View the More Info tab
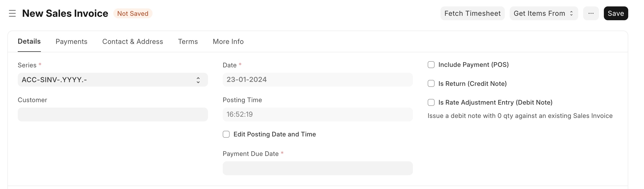The image size is (644, 189). [228, 41]
